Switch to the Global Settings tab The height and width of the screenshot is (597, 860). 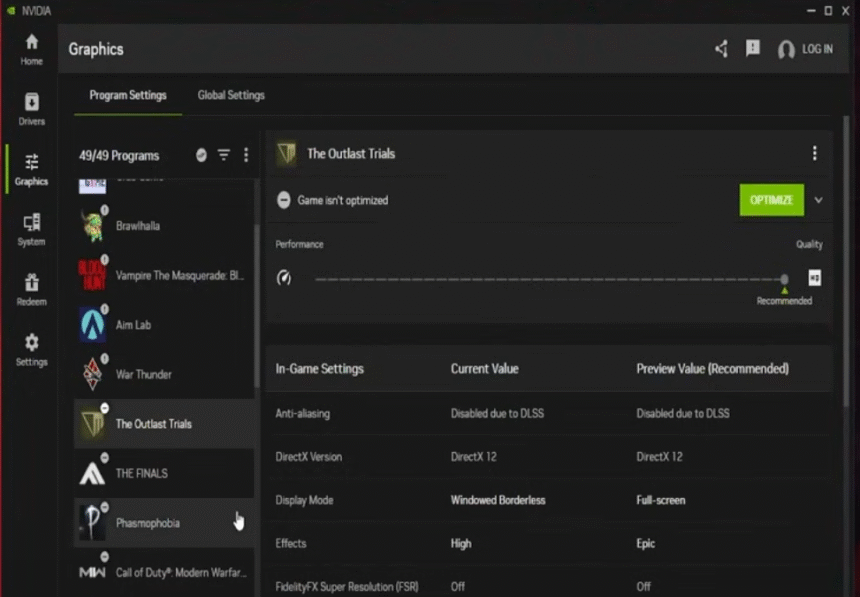[231, 95]
